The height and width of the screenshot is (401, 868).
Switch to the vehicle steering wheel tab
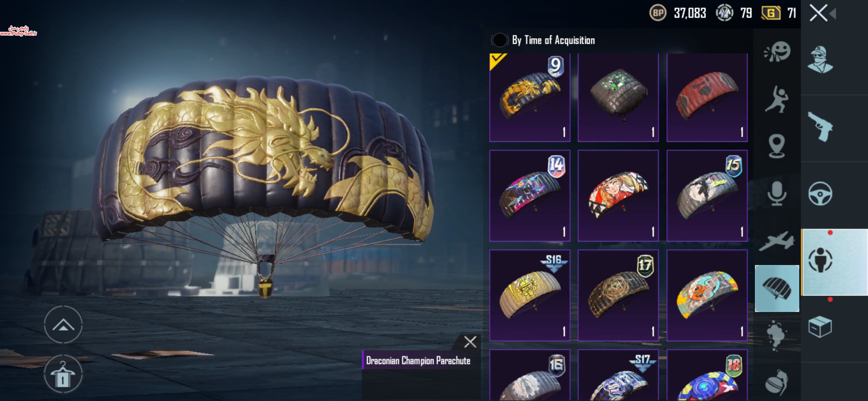pyautogui.click(x=820, y=193)
